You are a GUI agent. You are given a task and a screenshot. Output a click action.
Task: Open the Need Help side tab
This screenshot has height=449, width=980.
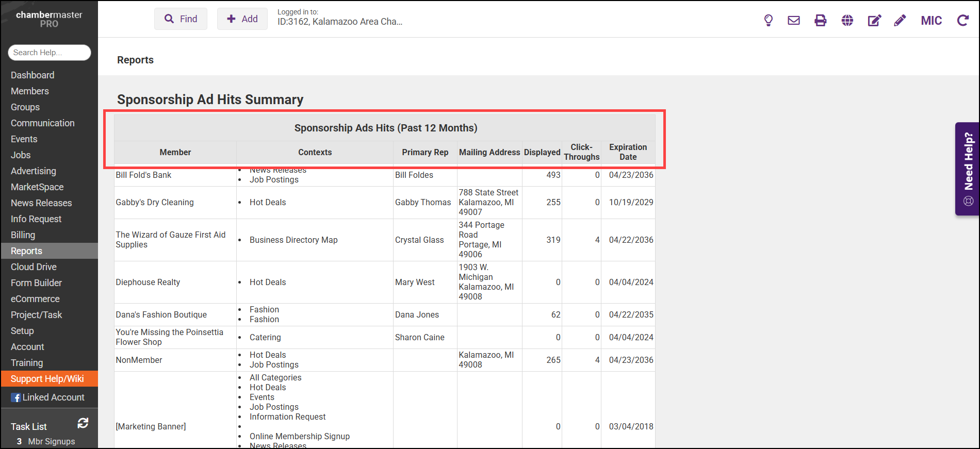[x=968, y=169]
